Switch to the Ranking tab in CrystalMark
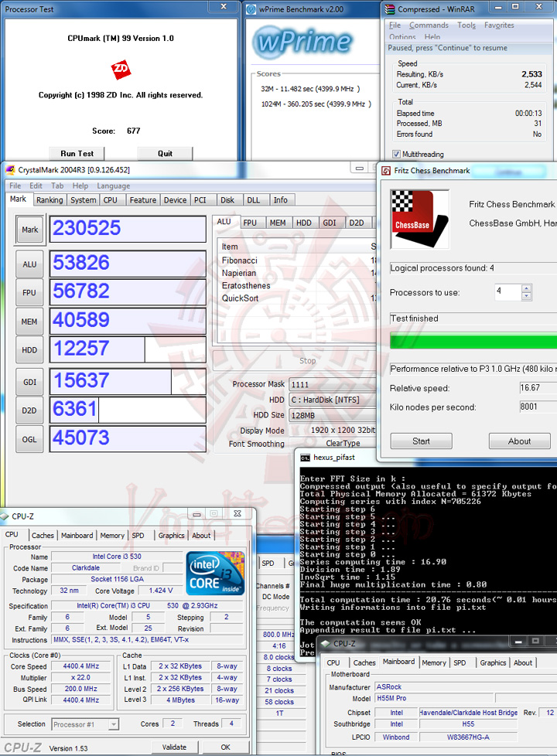 pos(50,200)
